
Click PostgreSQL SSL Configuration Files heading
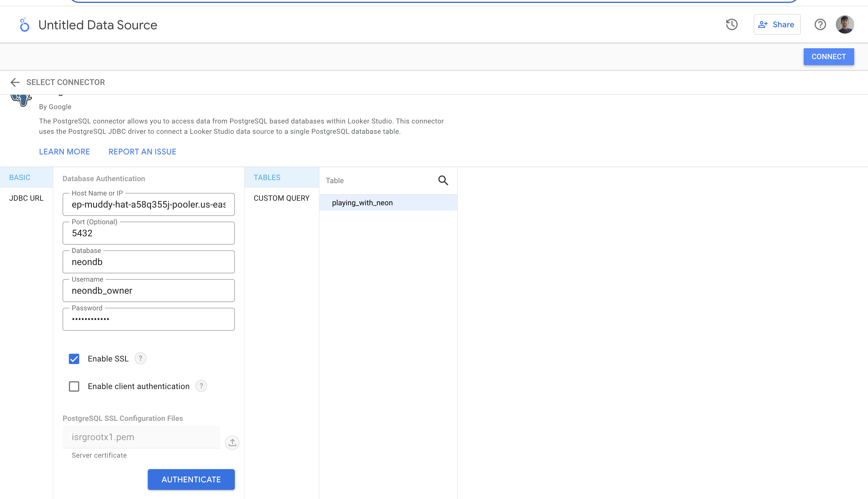coord(123,418)
